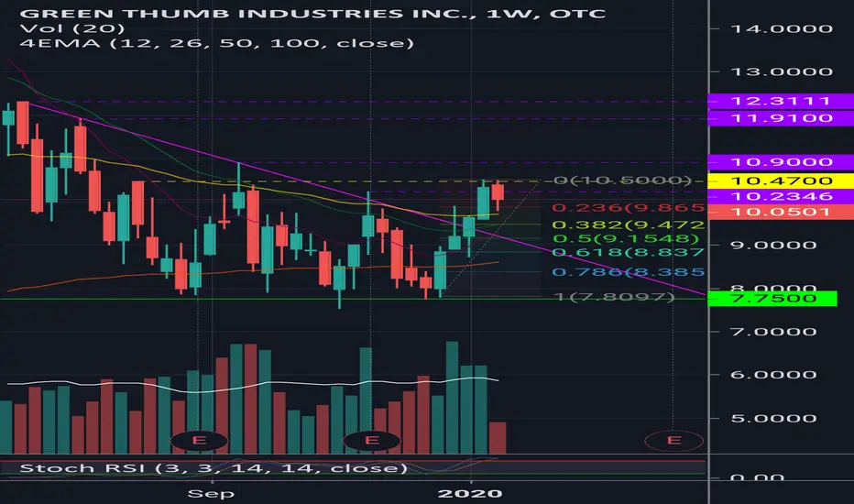Click the middle earnings E marker
Screen dimensions: 854x504
point(371,440)
